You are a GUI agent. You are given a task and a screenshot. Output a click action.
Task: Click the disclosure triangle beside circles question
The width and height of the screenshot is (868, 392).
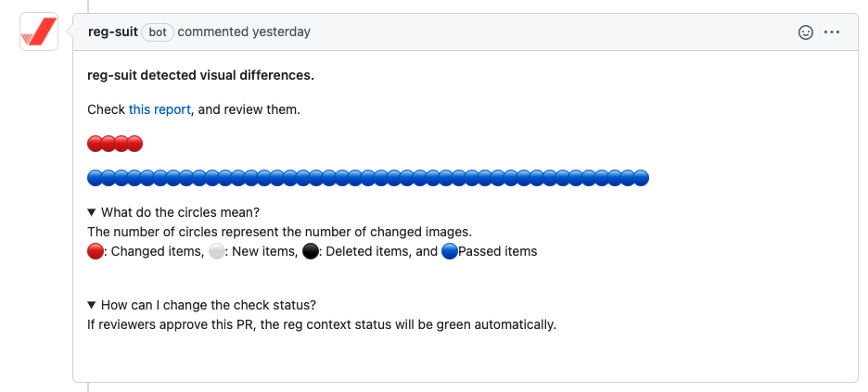92,212
